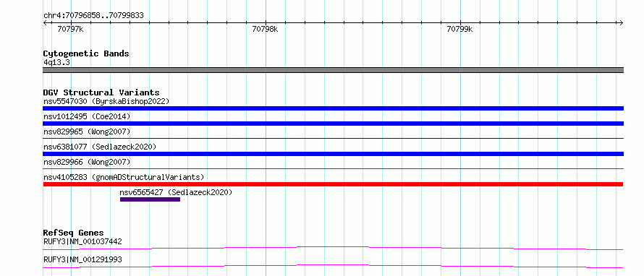Click the chr4:70796858..70799833 coordinate label
This screenshot has height=276, width=644.
[x=93, y=16]
